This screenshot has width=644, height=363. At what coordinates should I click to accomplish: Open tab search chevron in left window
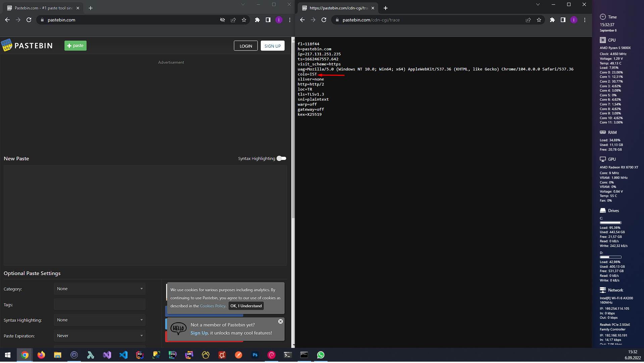[x=243, y=5]
